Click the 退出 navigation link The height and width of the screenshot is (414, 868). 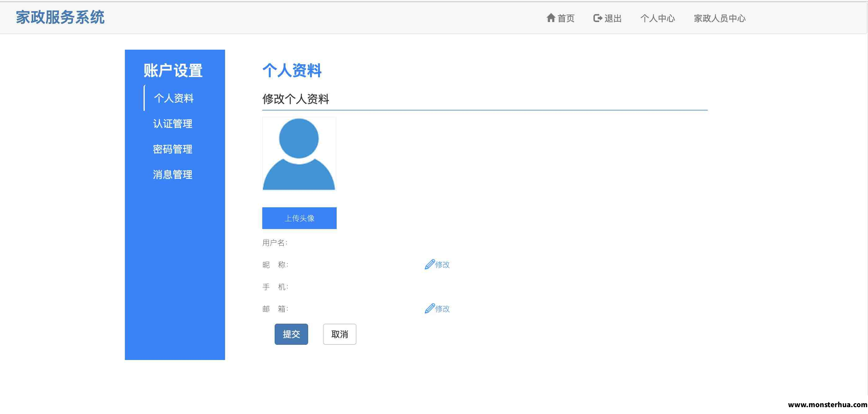click(608, 18)
